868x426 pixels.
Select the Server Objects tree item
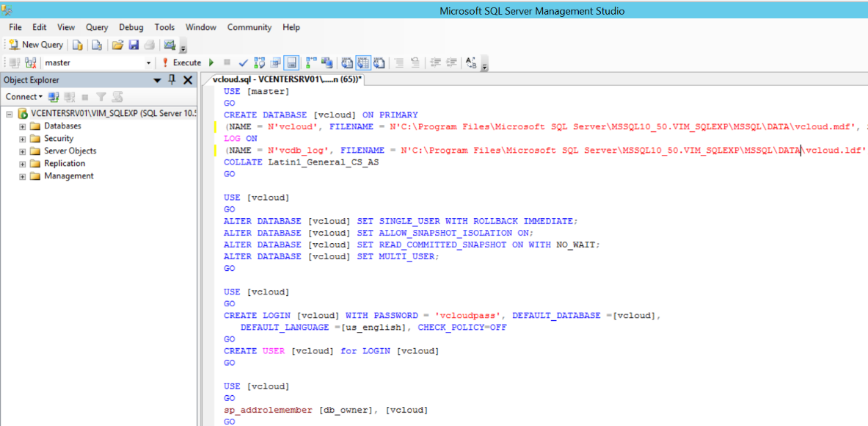click(70, 151)
